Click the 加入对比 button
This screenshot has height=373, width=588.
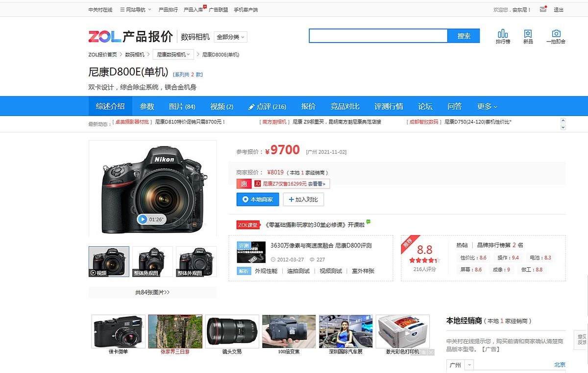point(303,199)
